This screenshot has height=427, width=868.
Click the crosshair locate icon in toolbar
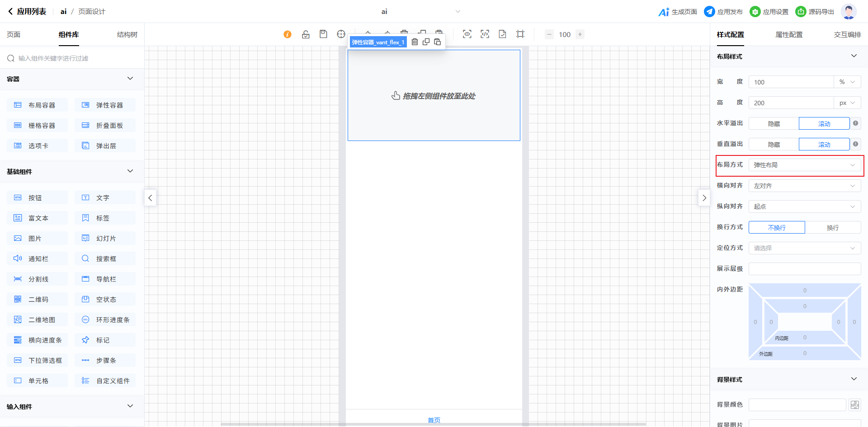341,34
